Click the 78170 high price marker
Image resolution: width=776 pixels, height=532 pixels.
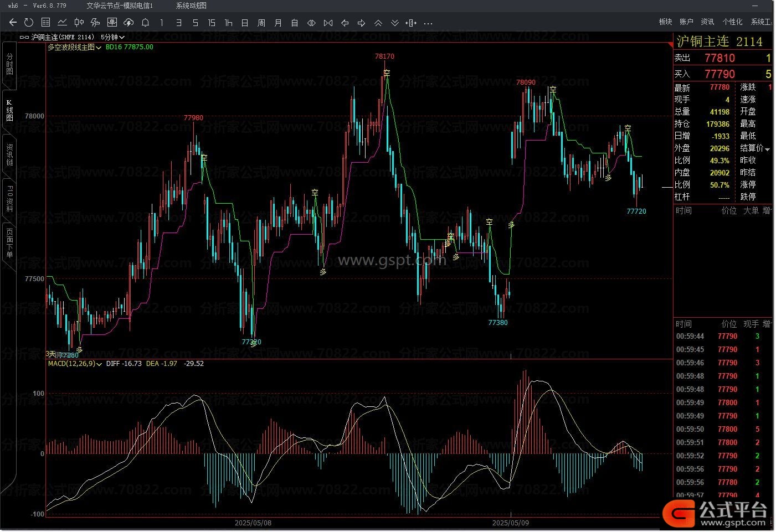384,56
